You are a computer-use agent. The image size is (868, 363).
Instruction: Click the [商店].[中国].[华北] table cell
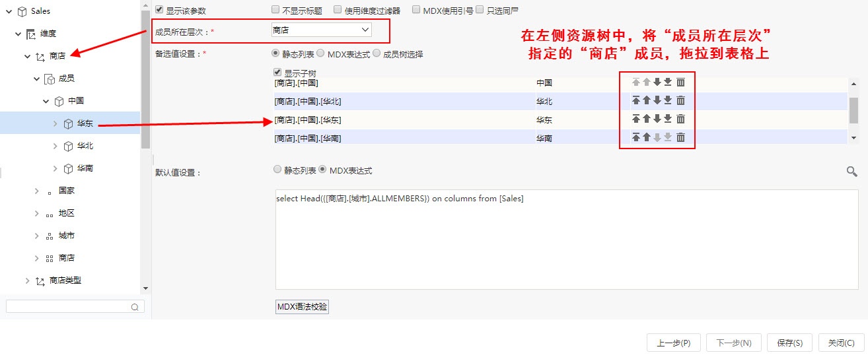pyautogui.click(x=404, y=101)
